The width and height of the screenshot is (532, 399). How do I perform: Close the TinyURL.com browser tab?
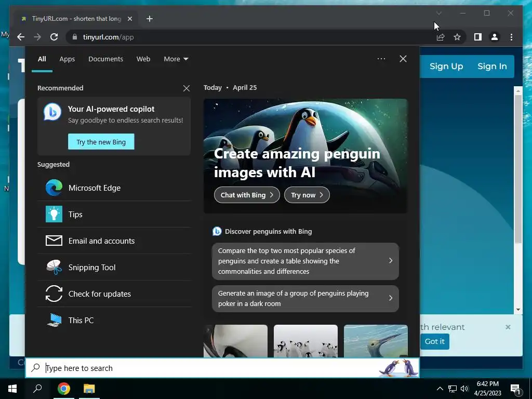coord(129,19)
